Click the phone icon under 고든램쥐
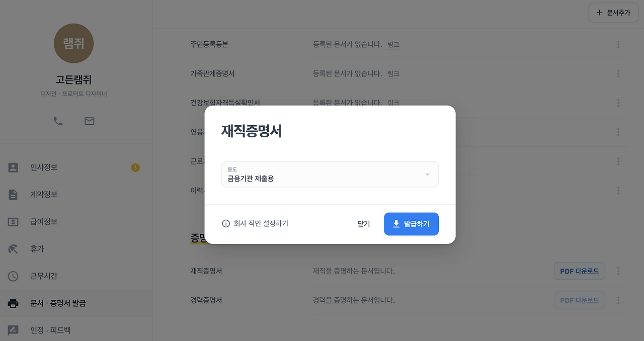Screen dimensions: 644x341 pos(58,121)
